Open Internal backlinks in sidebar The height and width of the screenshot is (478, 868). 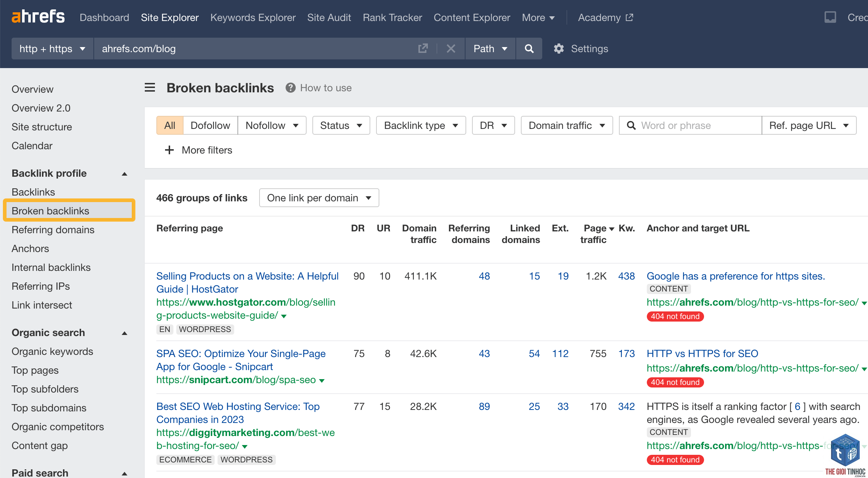51,267
